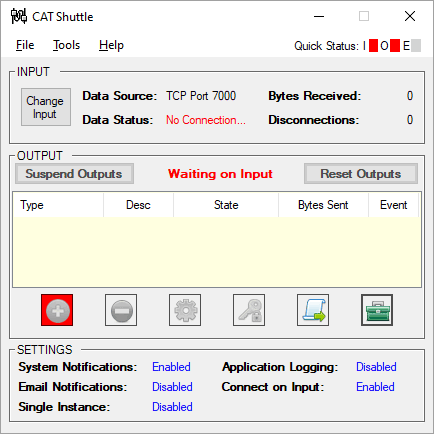Click the scroll with green arrow icon
Viewport: 434px width, 434px height.
(x=313, y=310)
